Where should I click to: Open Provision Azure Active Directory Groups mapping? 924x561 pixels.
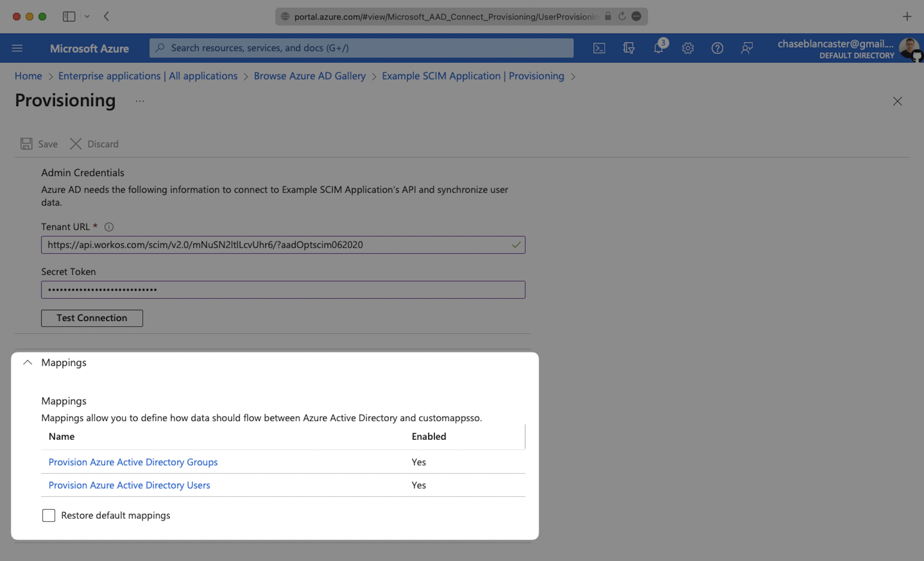pos(133,462)
